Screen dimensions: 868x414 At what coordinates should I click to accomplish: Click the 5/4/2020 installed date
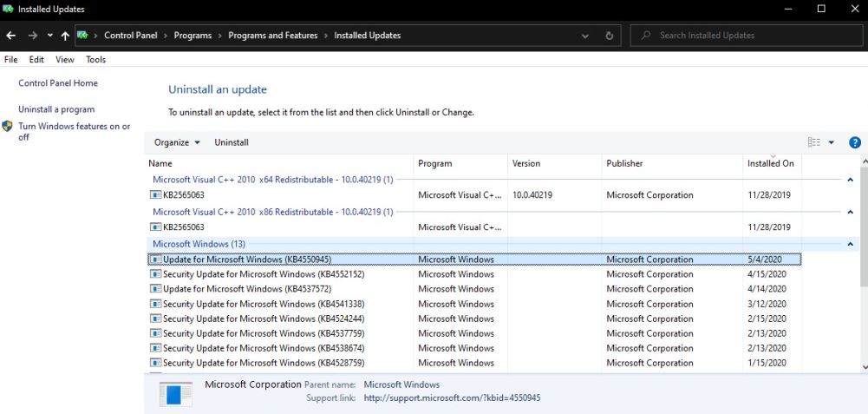click(763, 260)
